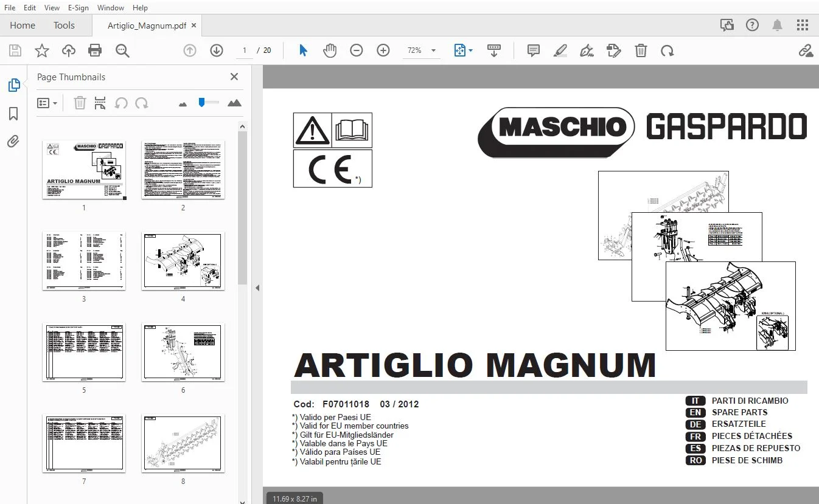The image size is (819, 504).
Task: Choose the Selection arrow tool
Action: pos(303,50)
